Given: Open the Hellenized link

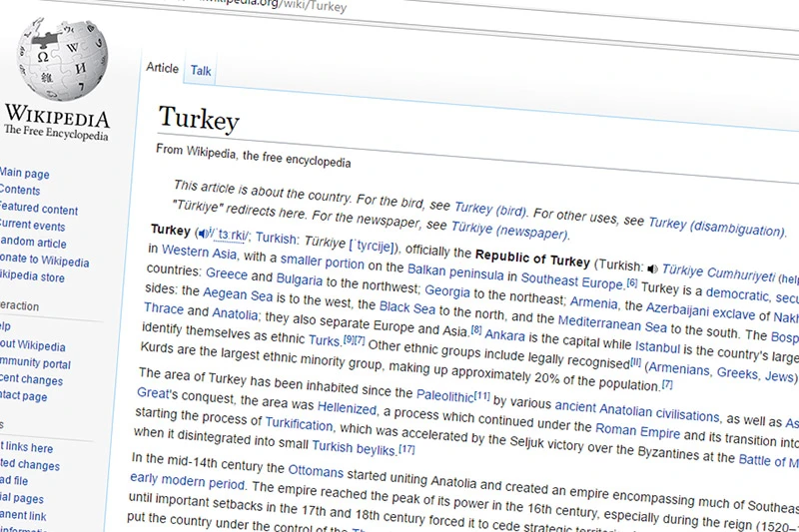Looking at the screenshot, I should tap(347, 407).
